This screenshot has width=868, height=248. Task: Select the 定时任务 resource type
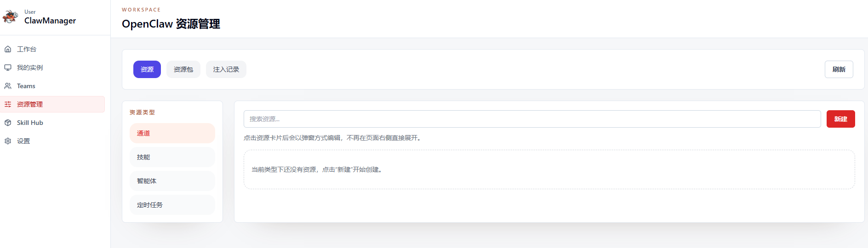(x=172, y=205)
